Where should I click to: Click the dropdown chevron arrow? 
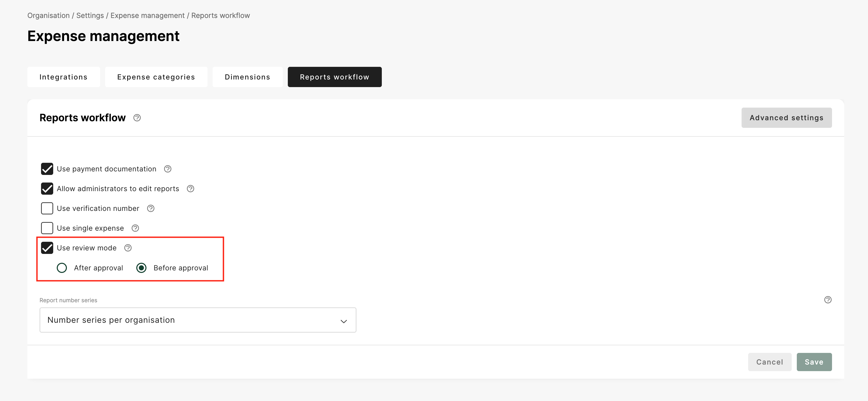(x=343, y=321)
